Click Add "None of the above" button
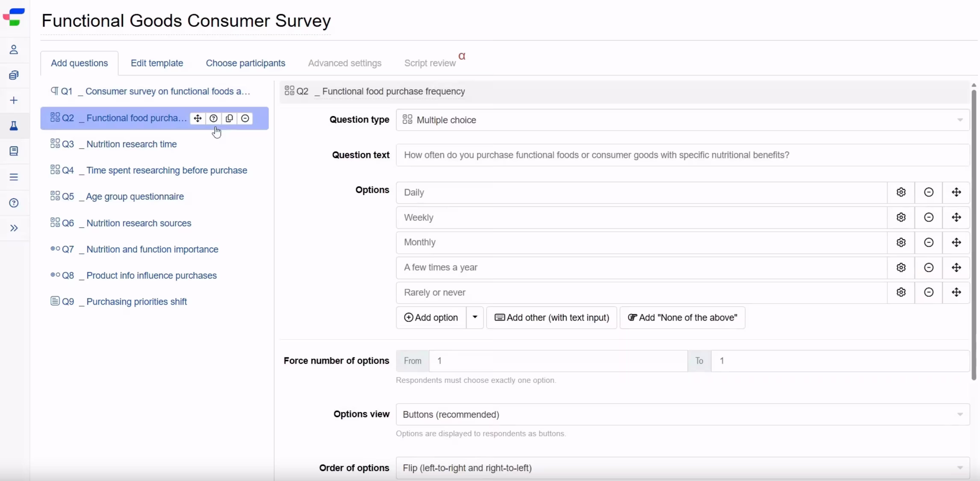The width and height of the screenshot is (980, 481). tap(682, 317)
